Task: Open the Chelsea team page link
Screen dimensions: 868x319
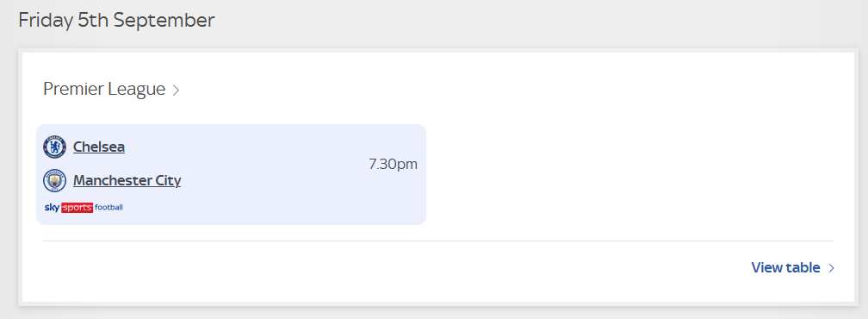Action: pos(99,147)
